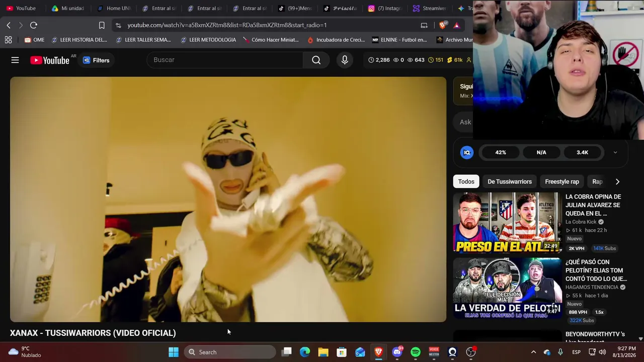Image resolution: width=644 pixels, height=362 pixels.
Task: Open Discord from the taskbar
Action: [397, 352]
